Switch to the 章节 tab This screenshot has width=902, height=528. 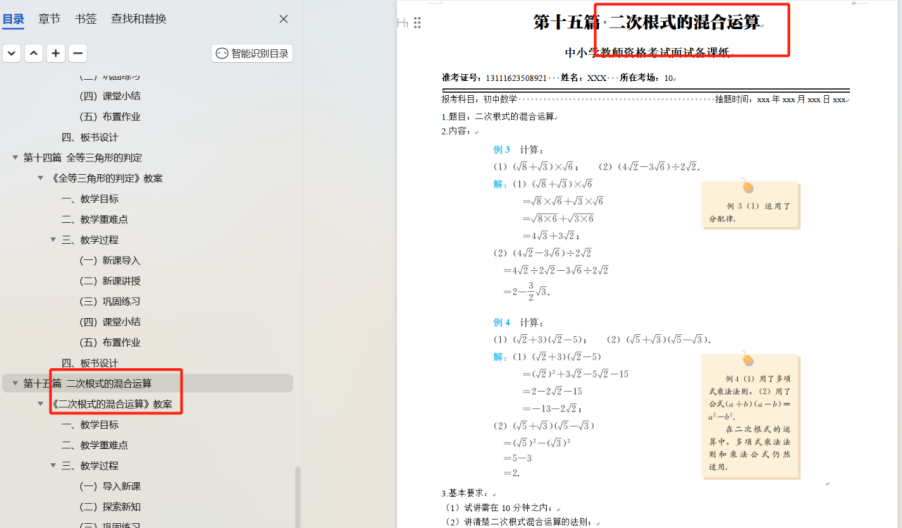click(49, 19)
